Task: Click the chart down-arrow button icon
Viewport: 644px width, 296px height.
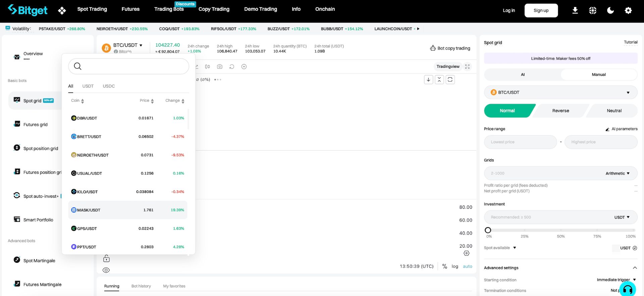Action: (x=428, y=80)
